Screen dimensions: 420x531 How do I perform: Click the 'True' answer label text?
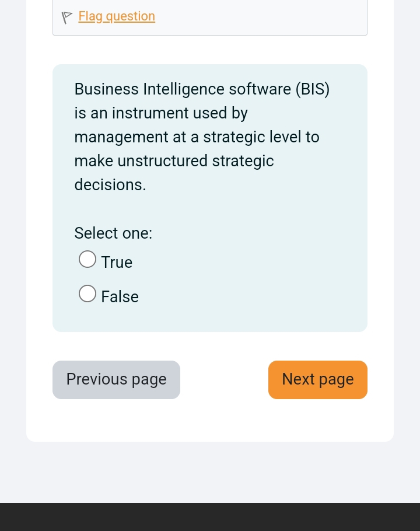[117, 263]
